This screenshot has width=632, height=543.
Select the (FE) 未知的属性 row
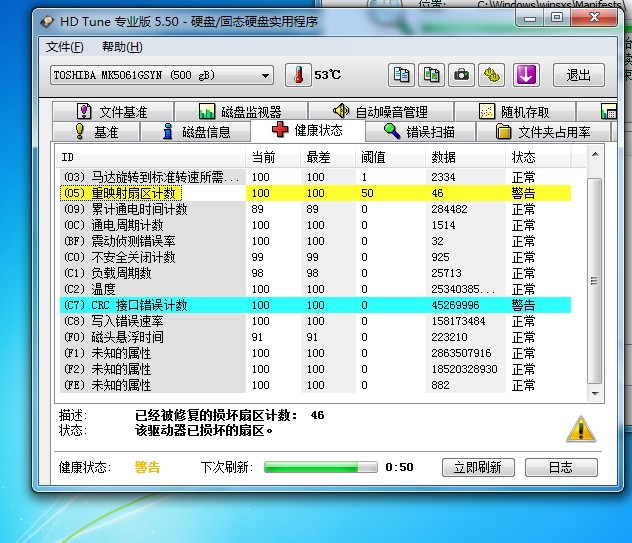pos(316,385)
